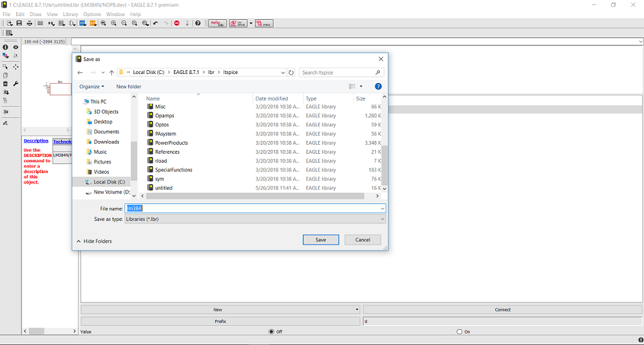
Task: Click the Design Link toolbar button
Action: click(218, 23)
